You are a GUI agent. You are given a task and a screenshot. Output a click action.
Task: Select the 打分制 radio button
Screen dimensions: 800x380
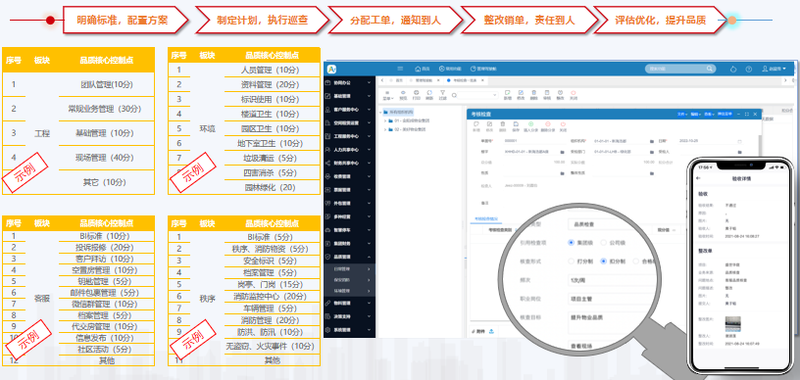[x=571, y=261]
